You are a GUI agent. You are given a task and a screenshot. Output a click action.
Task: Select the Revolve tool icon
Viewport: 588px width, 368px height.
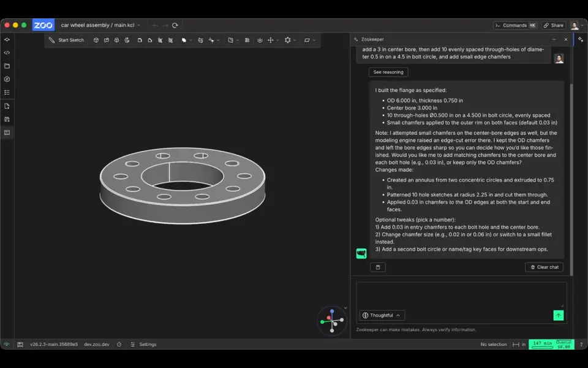(127, 40)
